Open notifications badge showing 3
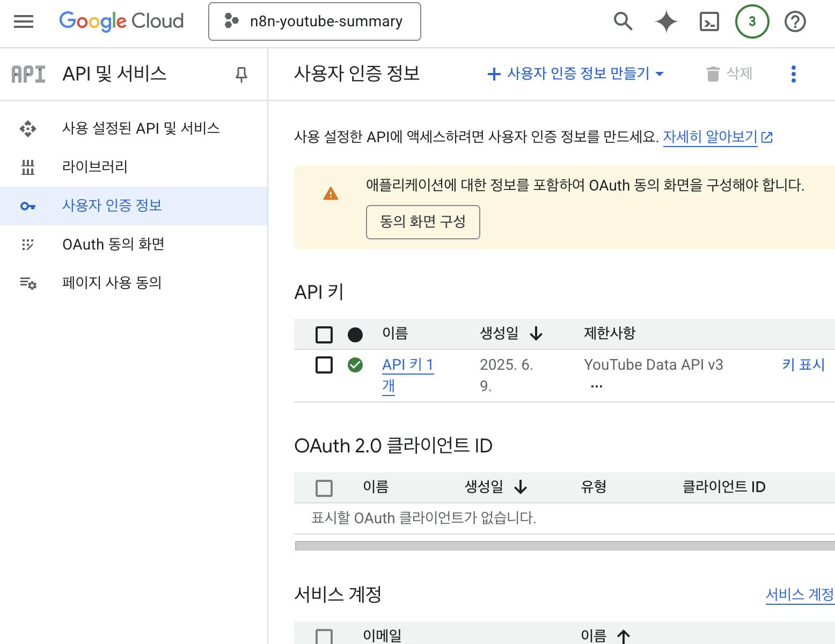Screen dimensions: 835x644 coord(752,21)
